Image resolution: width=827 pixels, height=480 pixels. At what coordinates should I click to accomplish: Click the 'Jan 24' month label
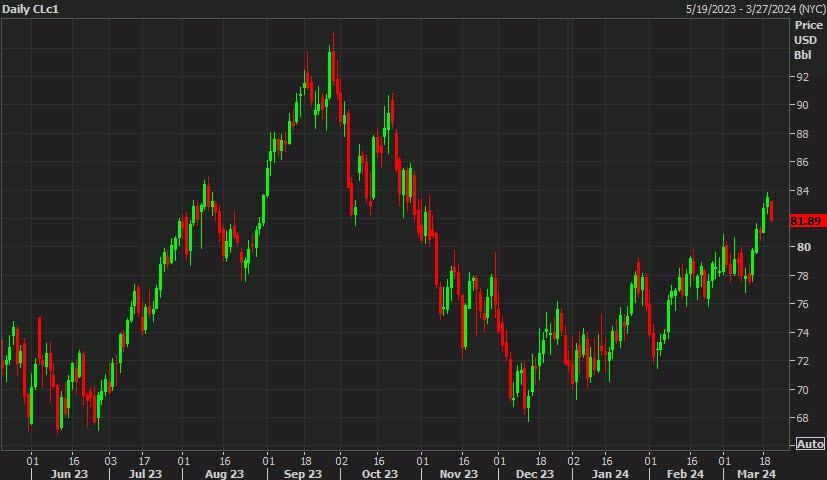(x=610, y=474)
